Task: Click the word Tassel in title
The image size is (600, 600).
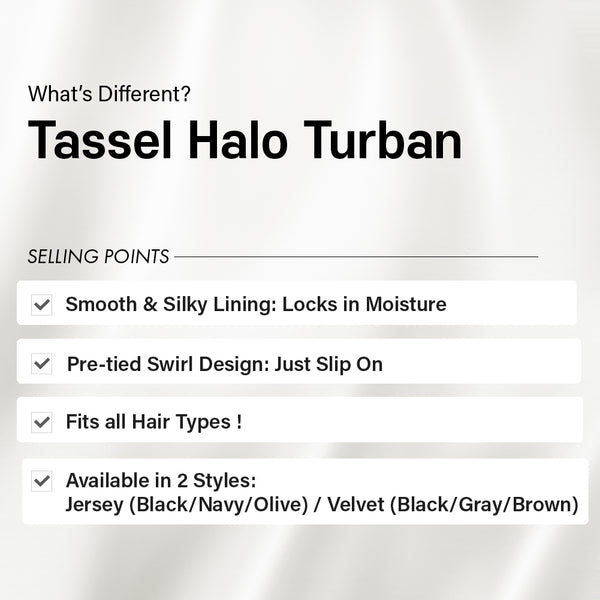Action: (x=100, y=140)
